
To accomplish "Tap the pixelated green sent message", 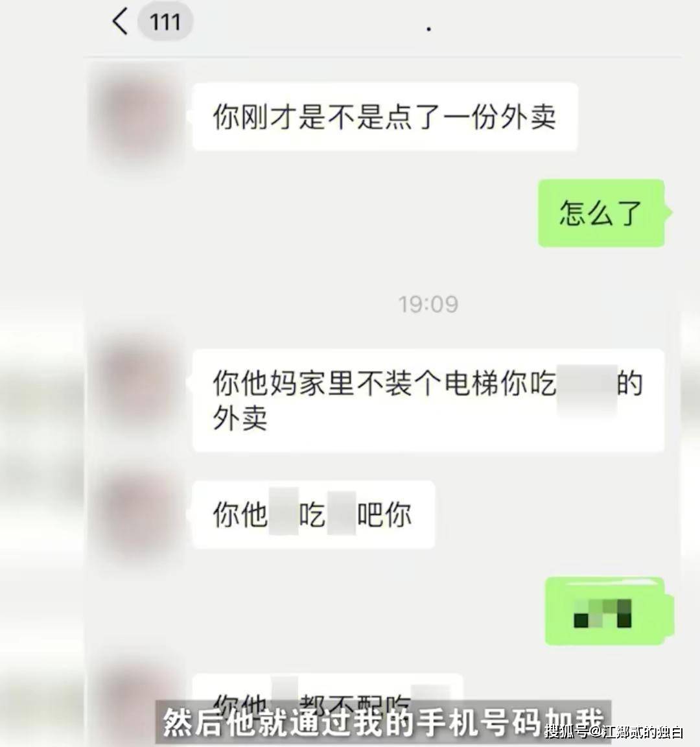I will 605,611.
